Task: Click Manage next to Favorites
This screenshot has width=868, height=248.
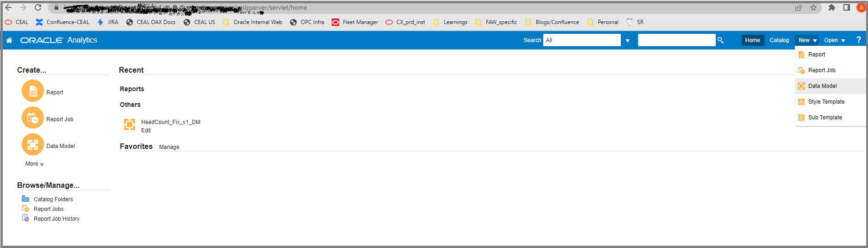Action: [169, 147]
